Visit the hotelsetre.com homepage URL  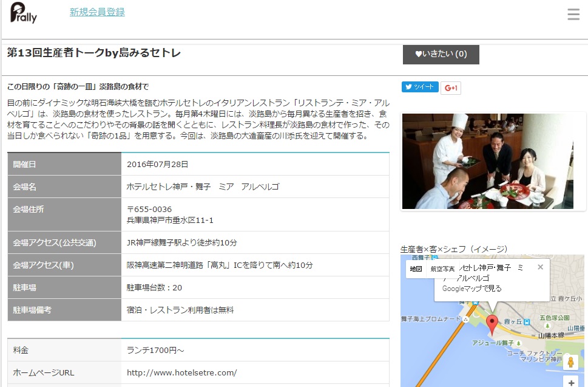tap(181, 372)
